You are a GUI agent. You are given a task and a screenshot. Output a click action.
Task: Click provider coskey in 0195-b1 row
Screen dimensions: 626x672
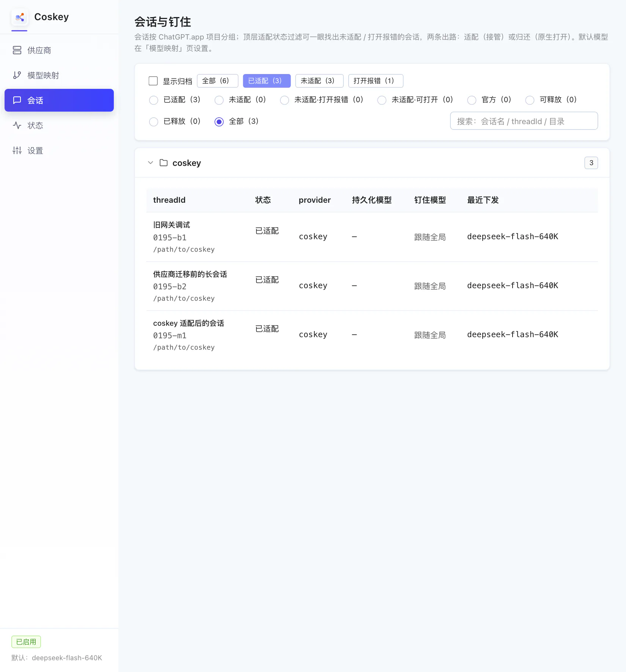tap(313, 237)
